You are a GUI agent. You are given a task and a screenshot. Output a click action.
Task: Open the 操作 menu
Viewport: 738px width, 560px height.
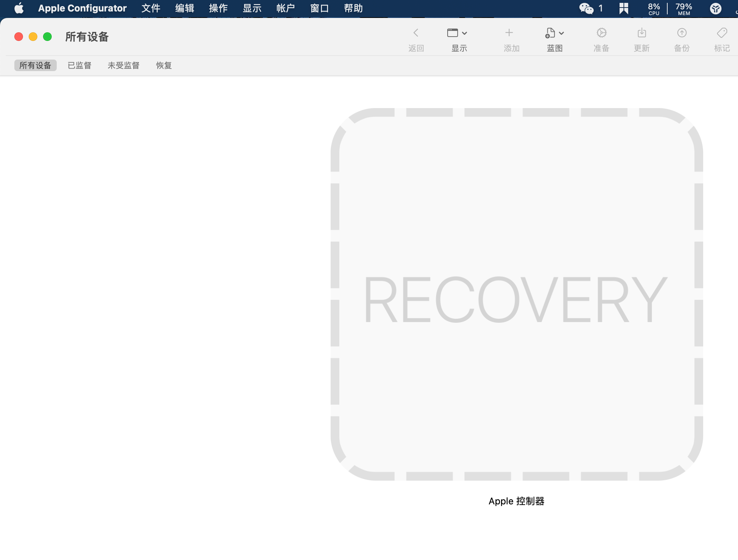(x=218, y=8)
